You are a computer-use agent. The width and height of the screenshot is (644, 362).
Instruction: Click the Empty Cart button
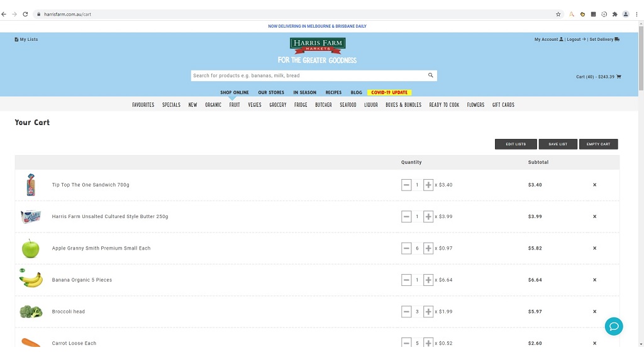[x=598, y=144]
